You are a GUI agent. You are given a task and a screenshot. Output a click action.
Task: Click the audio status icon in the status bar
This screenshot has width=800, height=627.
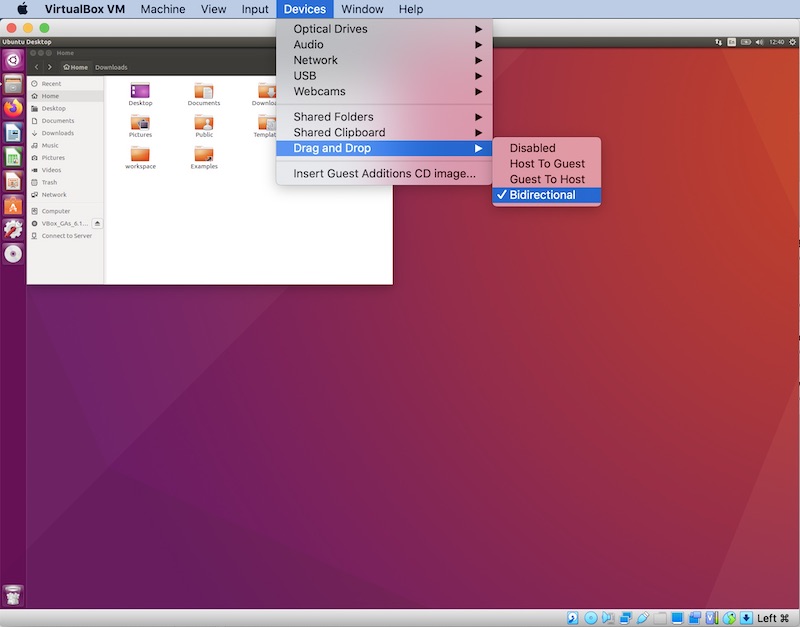tap(606, 616)
